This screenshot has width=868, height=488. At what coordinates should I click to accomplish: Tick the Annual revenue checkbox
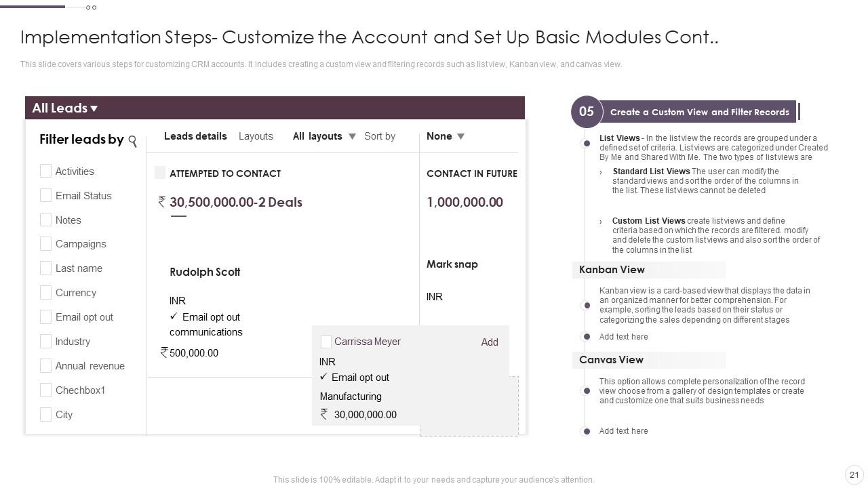(x=45, y=365)
